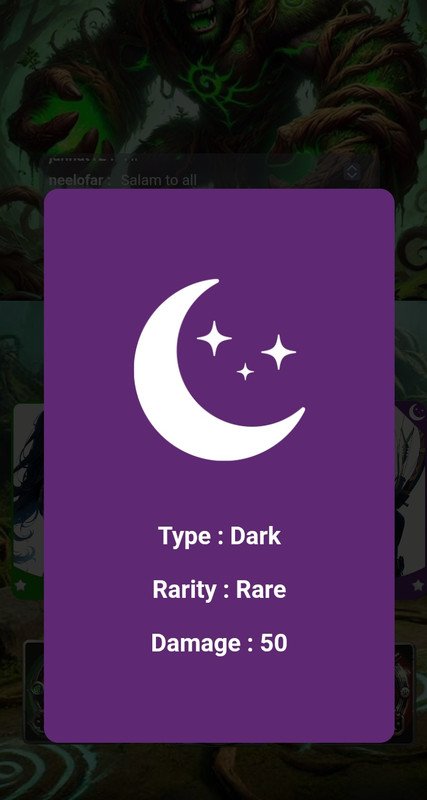Choose the bottom-right dark card thumbnail

(404, 693)
